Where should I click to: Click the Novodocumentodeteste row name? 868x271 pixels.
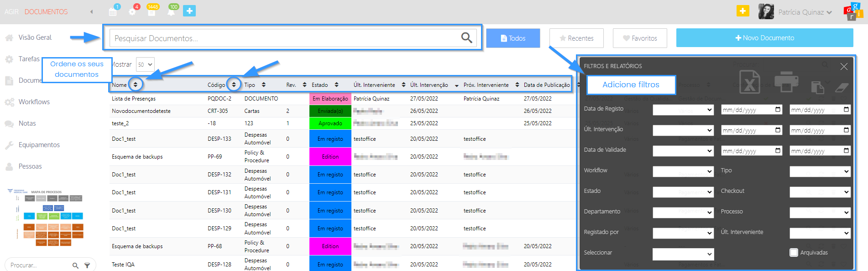[x=141, y=111]
